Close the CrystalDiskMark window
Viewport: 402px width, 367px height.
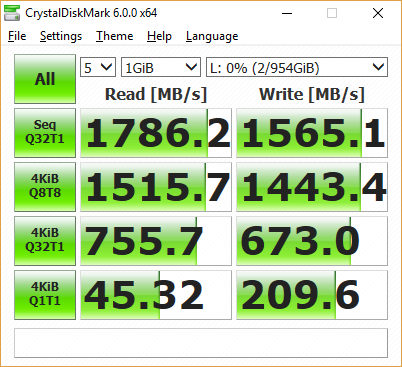[x=378, y=13]
